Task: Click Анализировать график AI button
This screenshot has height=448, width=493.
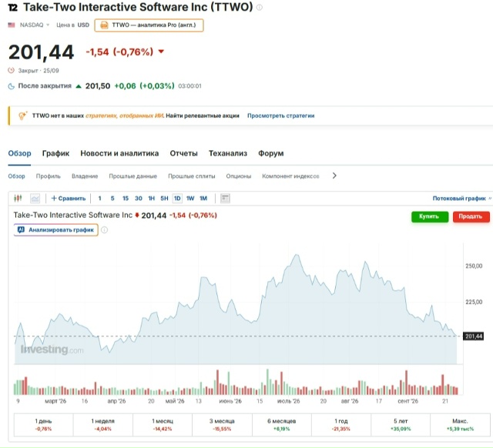Action: pyautogui.click(x=56, y=230)
